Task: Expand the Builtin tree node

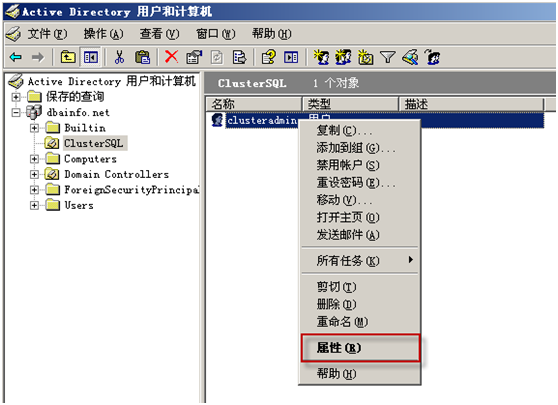Action: tap(34, 128)
